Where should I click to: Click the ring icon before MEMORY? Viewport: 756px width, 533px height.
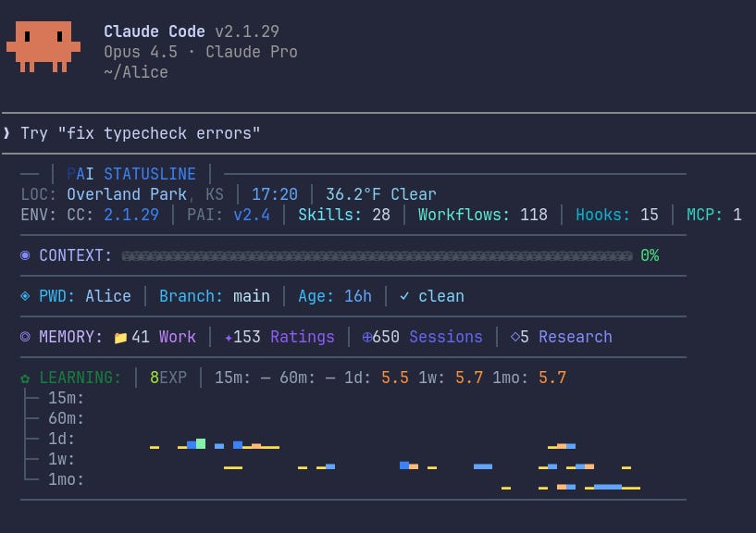coord(25,337)
